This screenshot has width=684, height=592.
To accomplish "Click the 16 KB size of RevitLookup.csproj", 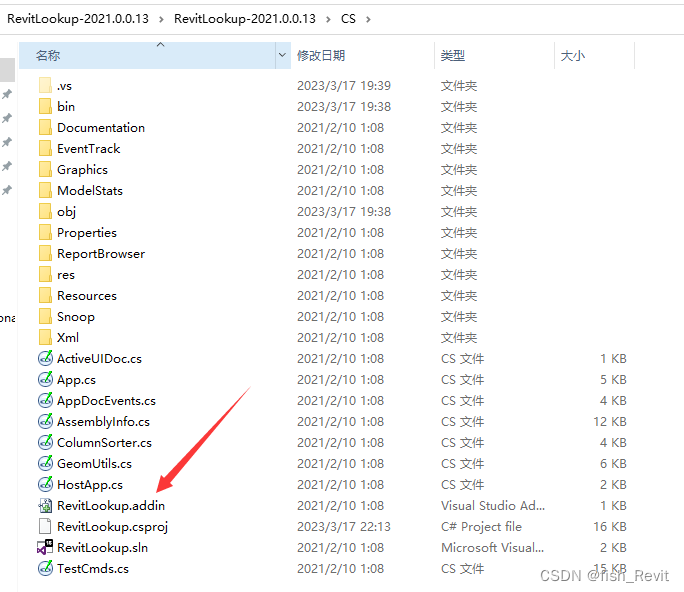I will click(609, 526).
